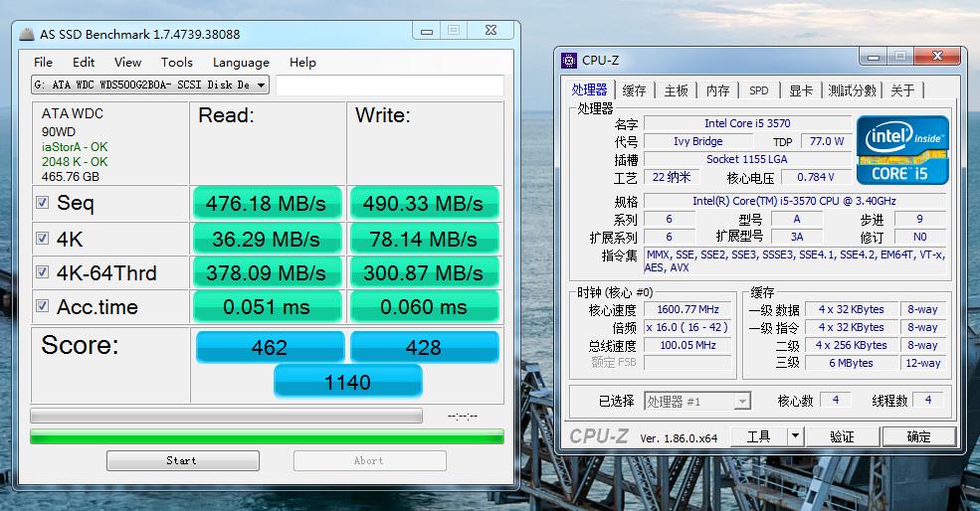Click the Seq read result 476.18 MB/s

click(x=267, y=203)
